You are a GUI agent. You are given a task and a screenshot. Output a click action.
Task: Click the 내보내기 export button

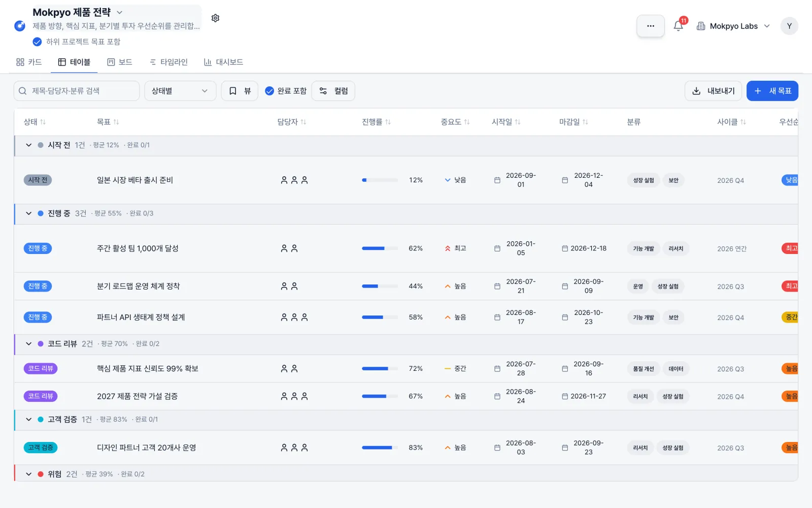[x=713, y=91]
